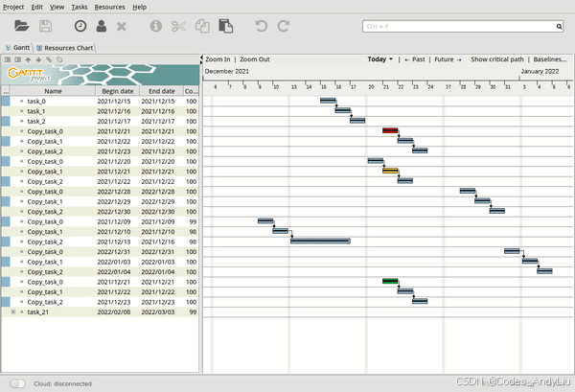575x392 pixels.
Task: Select the green Copy_task_0 Gantt bar
Action: [390, 281]
